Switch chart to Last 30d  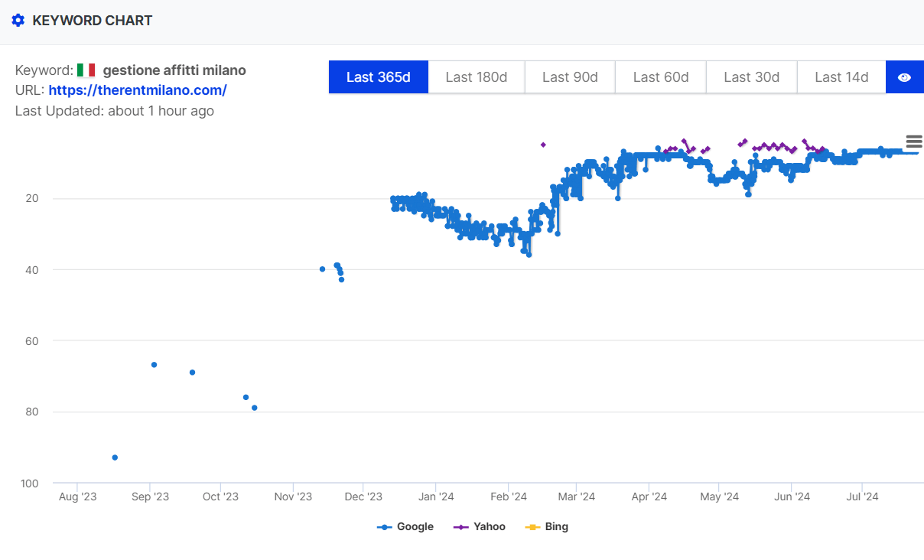coord(751,77)
